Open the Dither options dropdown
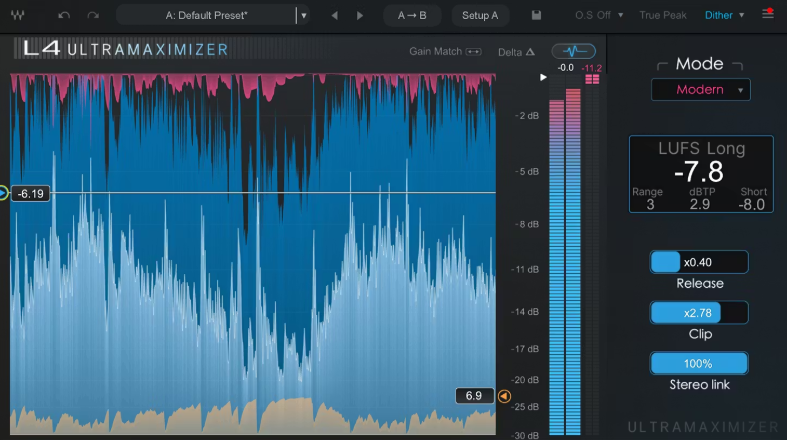The image size is (787, 440). tap(724, 15)
